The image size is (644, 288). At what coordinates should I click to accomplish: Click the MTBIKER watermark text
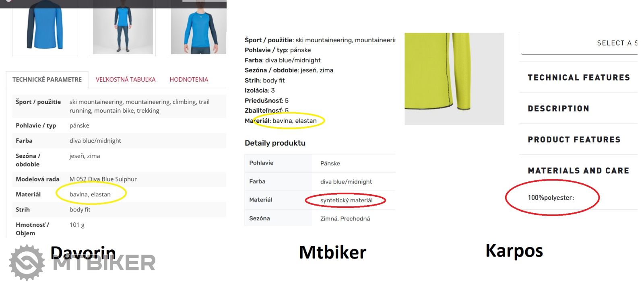[104, 264]
